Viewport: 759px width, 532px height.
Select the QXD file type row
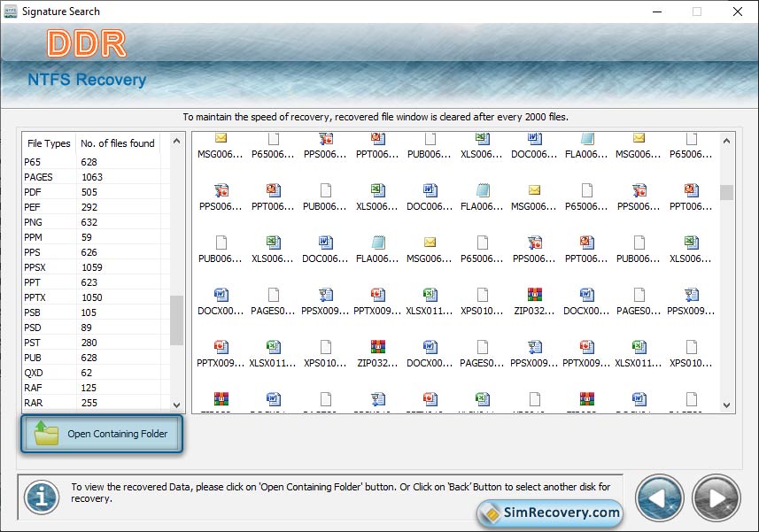pos(97,373)
